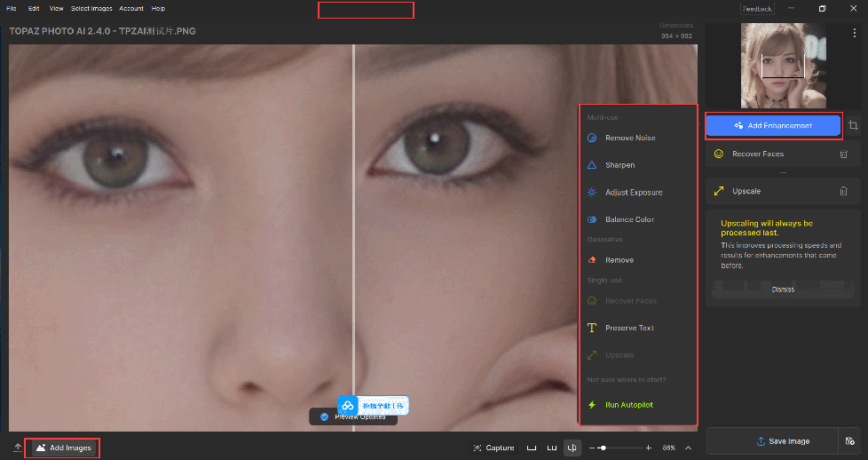Viewport: 868px width, 460px height.
Task: Open the View menu
Action: pyautogui.click(x=56, y=8)
